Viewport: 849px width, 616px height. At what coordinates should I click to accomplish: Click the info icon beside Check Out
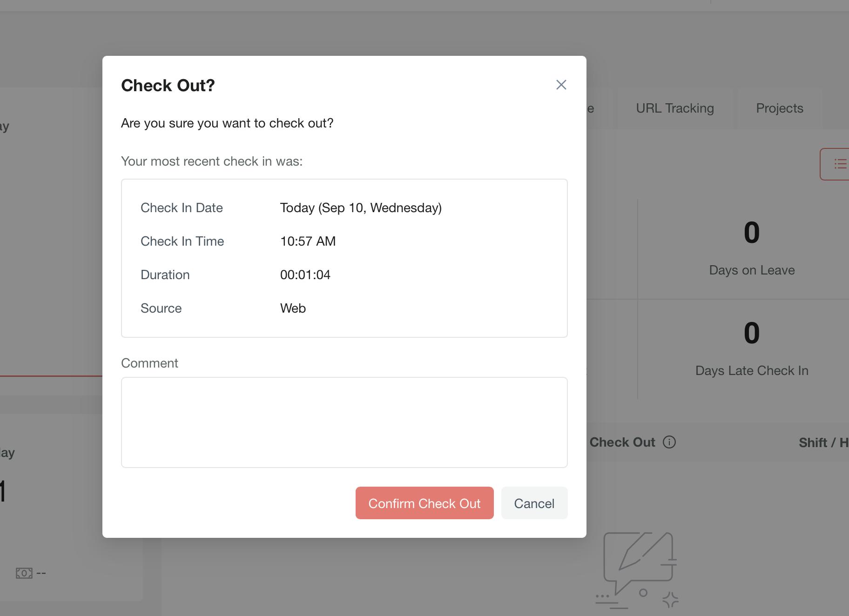pos(669,442)
